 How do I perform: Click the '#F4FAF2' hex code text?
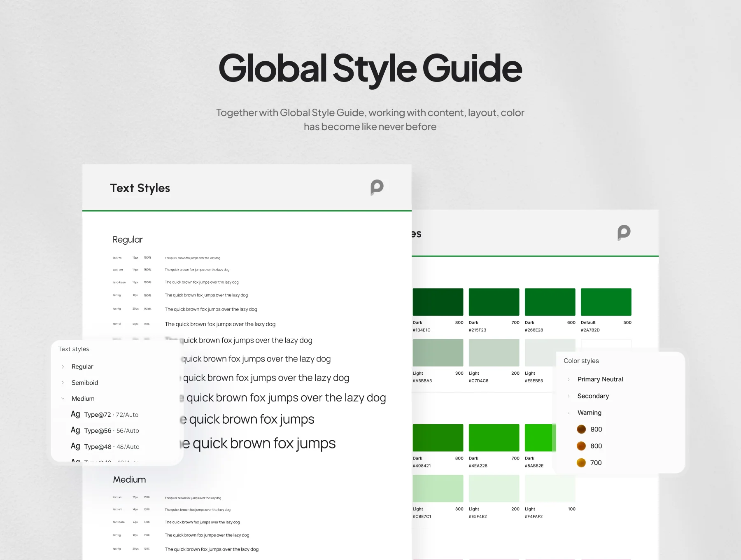pos(534,516)
